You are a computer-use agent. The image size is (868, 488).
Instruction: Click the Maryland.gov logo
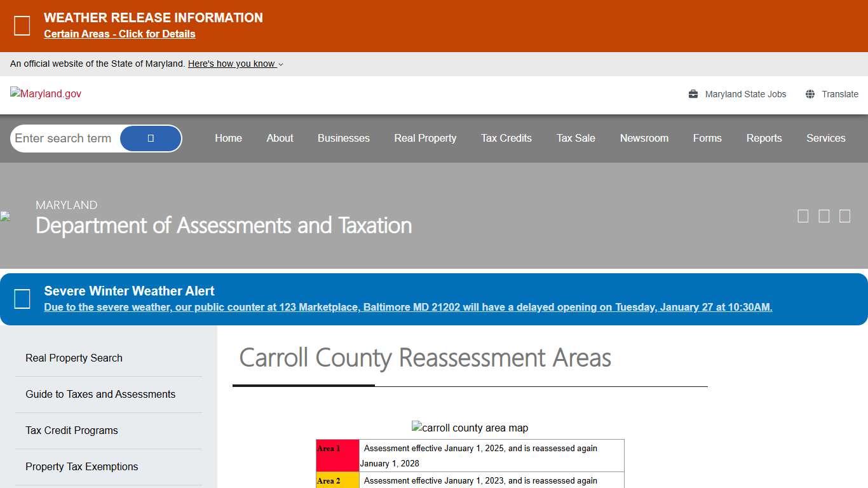[x=45, y=93]
